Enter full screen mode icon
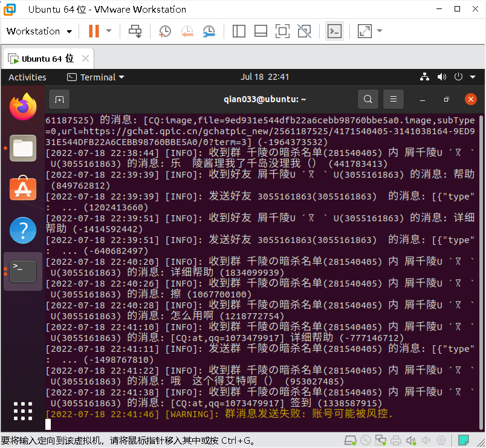The image size is (486, 448). tap(282, 31)
